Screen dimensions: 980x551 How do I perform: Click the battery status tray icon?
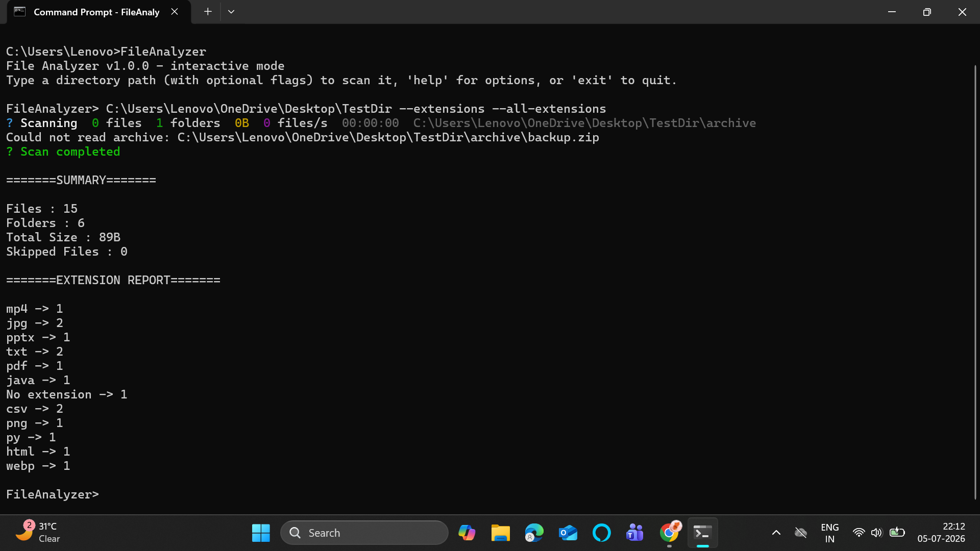pos(897,533)
